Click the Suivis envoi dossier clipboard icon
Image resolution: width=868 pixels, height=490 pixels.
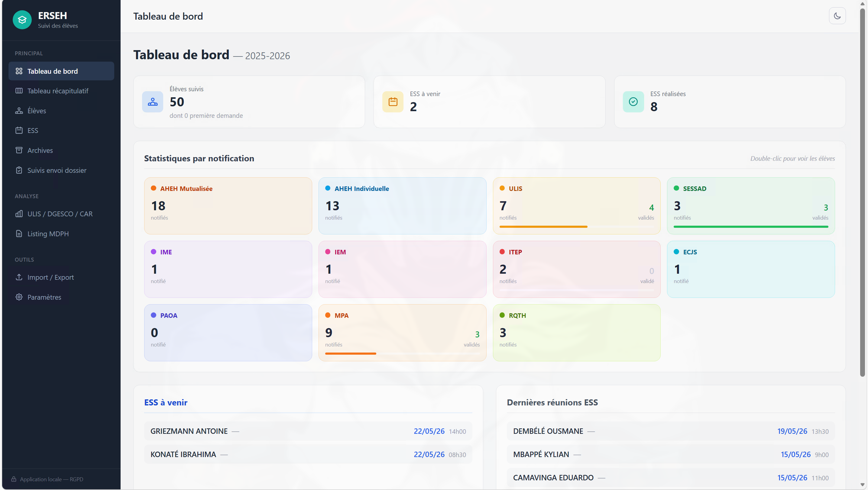click(x=19, y=170)
